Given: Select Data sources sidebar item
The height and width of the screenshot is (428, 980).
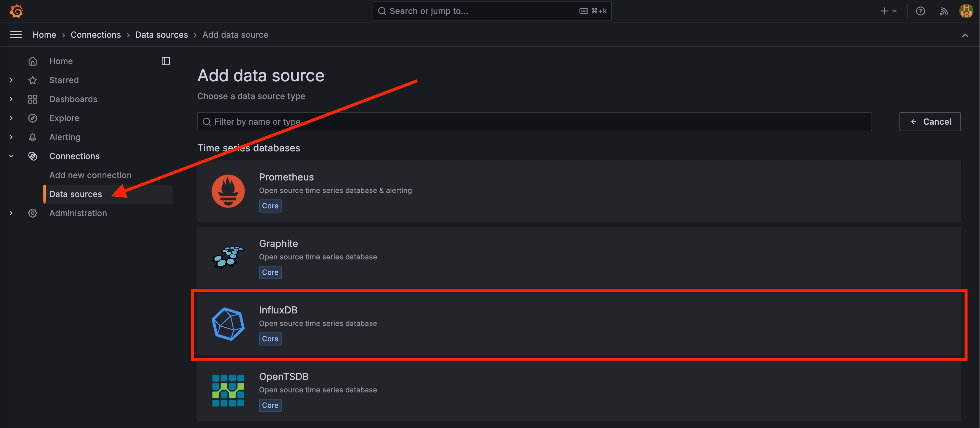Looking at the screenshot, I should coord(108,194).
